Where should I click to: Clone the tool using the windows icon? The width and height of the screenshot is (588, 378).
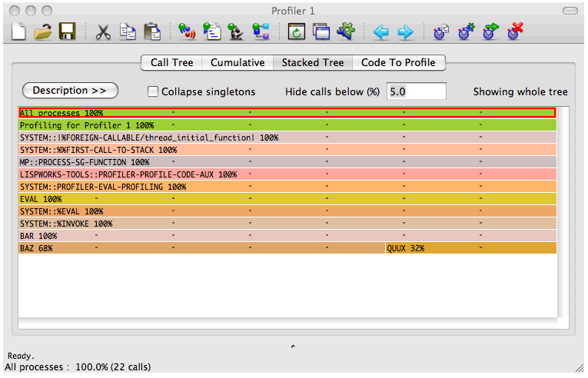[x=321, y=31]
